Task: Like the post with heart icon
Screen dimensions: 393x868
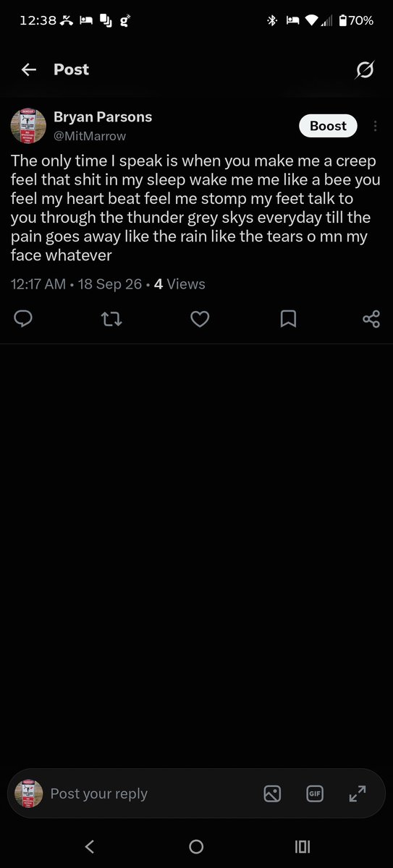Action: (200, 318)
